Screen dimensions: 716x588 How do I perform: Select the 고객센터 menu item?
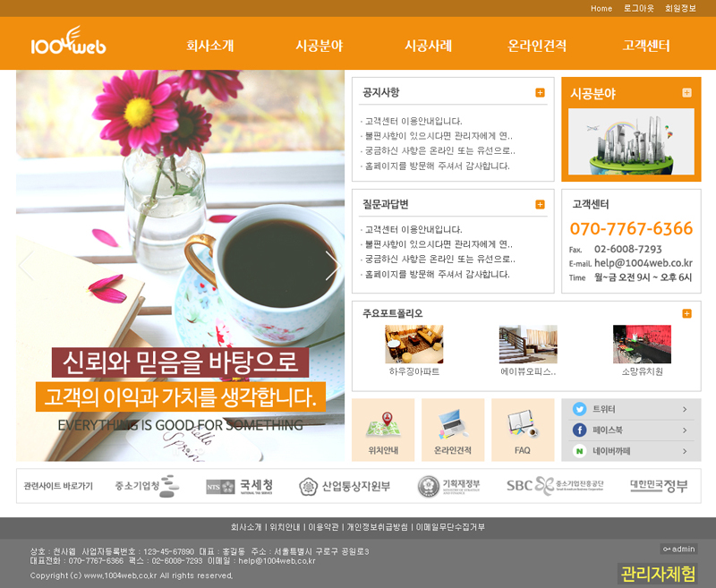point(646,47)
